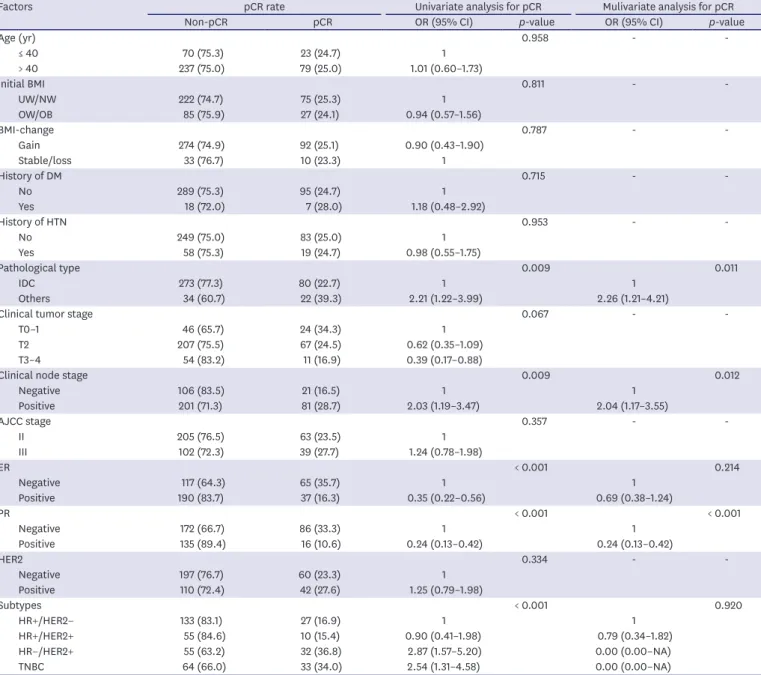Select the "289 (75.3)" cell

(200, 192)
